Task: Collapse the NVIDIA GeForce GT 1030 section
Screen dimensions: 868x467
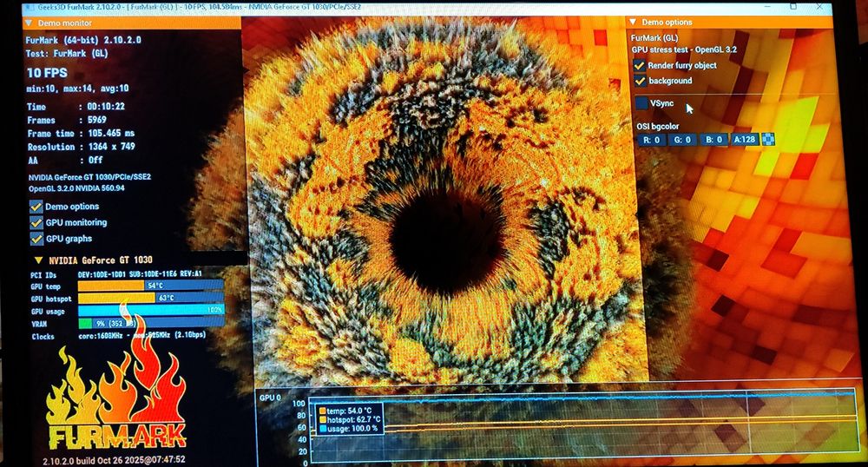Action: click(x=38, y=260)
